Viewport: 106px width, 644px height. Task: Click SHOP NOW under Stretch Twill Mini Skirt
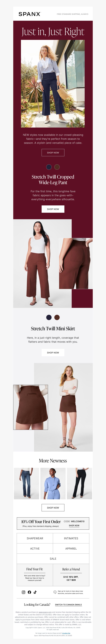coord(53,352)
